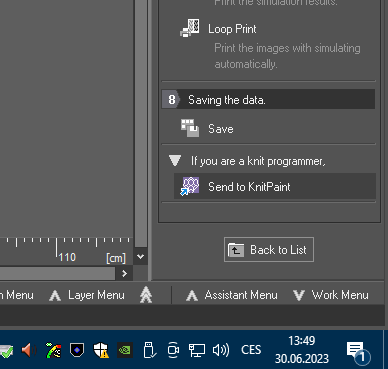Click the Meet Now camera tray icon

[173, 350]
